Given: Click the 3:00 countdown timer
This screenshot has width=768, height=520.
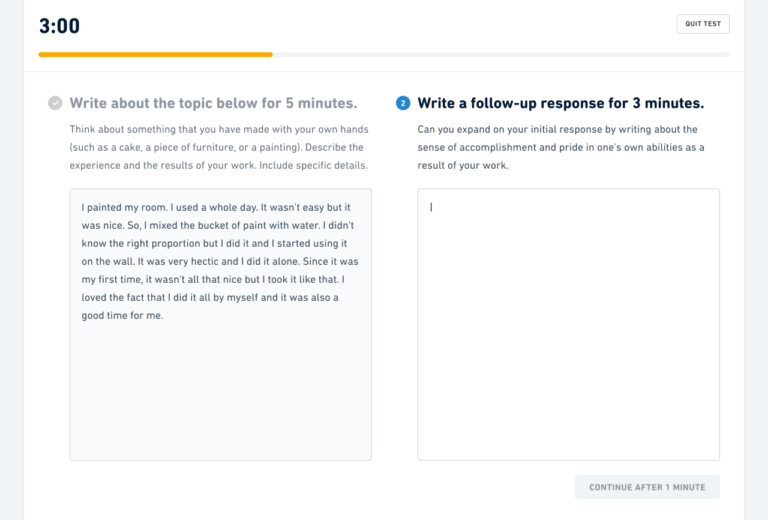Looking at the screenshot, I should (59, 26).
